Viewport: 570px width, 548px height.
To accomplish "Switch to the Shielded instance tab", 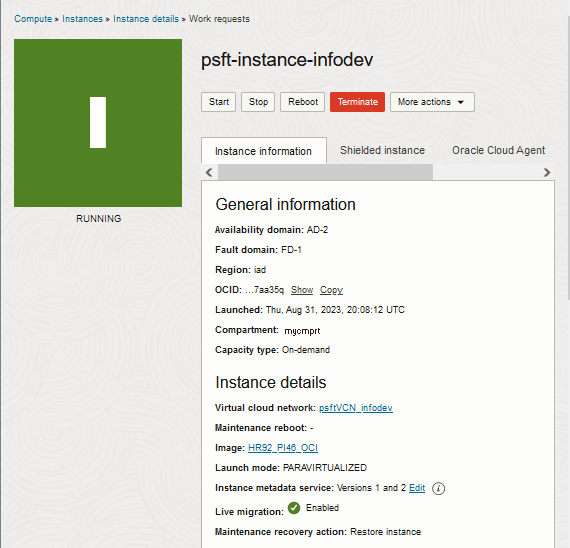I will (382, 150).
